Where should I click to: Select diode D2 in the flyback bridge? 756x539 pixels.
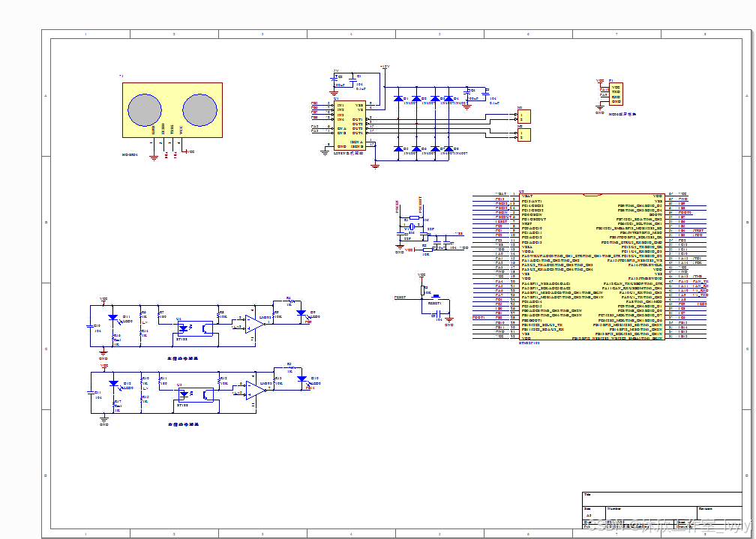(416, 98)
